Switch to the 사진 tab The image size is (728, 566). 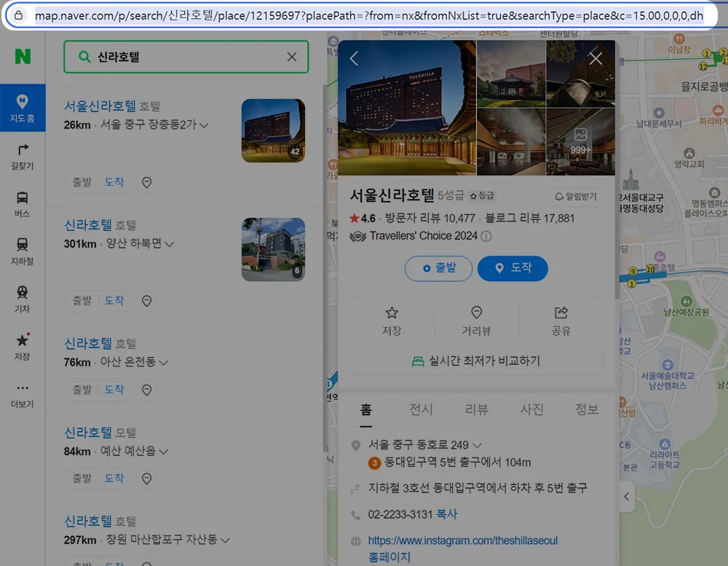point(531,409)
